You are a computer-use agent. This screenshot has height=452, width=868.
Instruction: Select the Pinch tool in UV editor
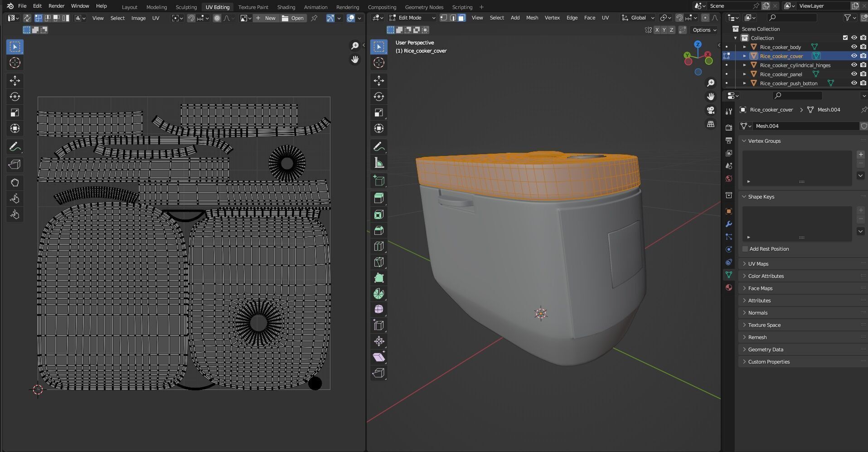pos(15,214)
